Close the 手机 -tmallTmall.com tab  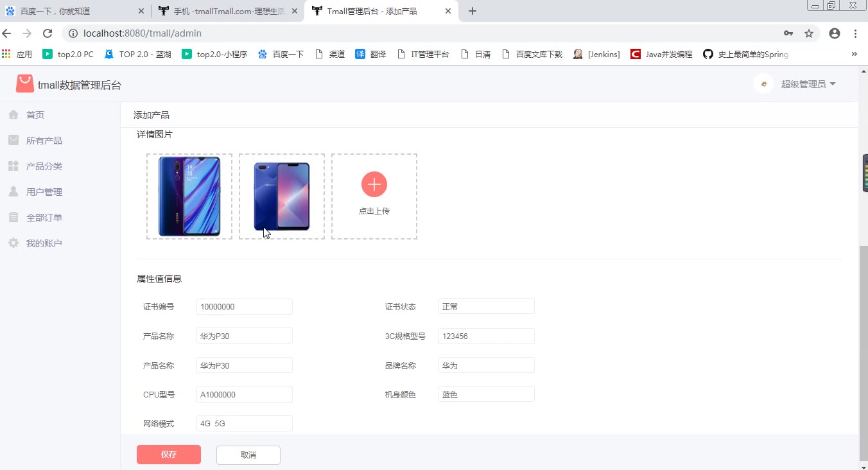pyautogui.click(x=295, y=11)
